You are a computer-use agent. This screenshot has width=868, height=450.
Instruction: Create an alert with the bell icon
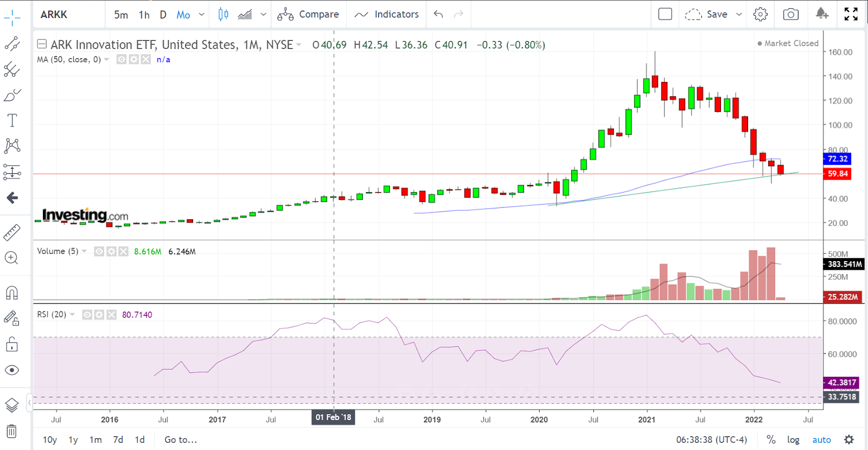click(822, 14)
